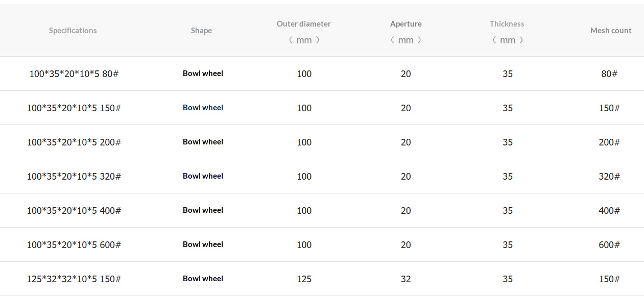The width and height of the screenshot is (644, 296).
Task: Click the Specifications column header
Action: coord(73,31)
